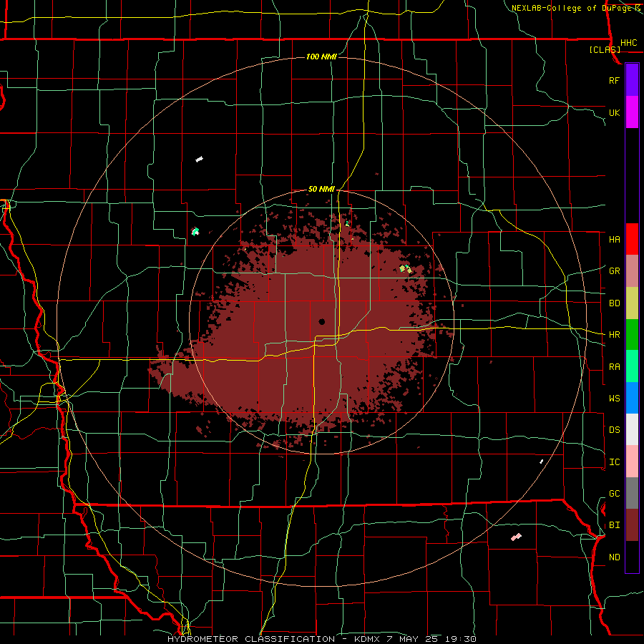Click the BD yellow legend swatch
The image size is (644, 644).
632,303
